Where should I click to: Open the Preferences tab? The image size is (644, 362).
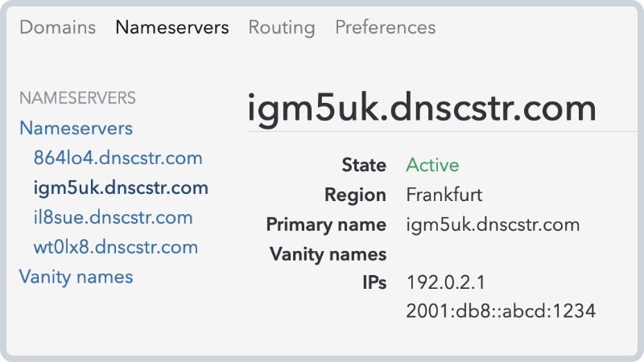386,27
